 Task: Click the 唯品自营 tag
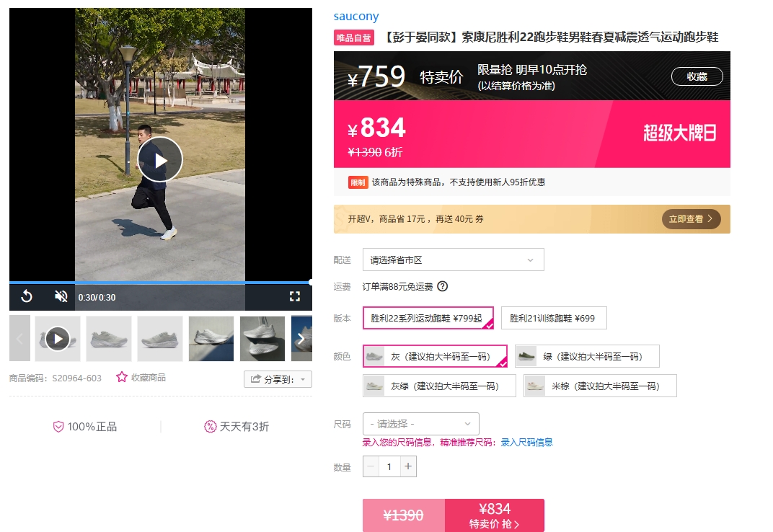click(353, 37)
